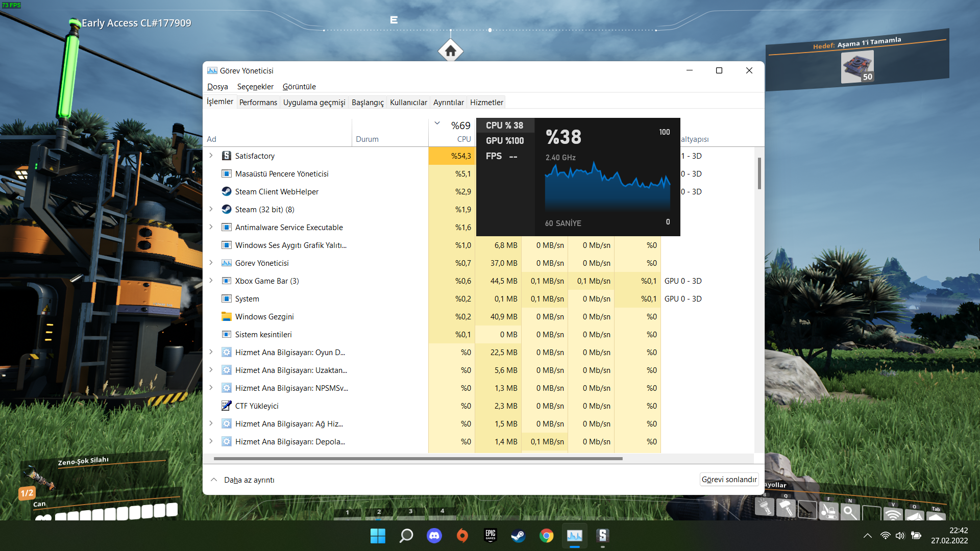This screenshot has height=551, width=980.
Task: Switch to the Performans tab
Action: (x=258, y=102)
